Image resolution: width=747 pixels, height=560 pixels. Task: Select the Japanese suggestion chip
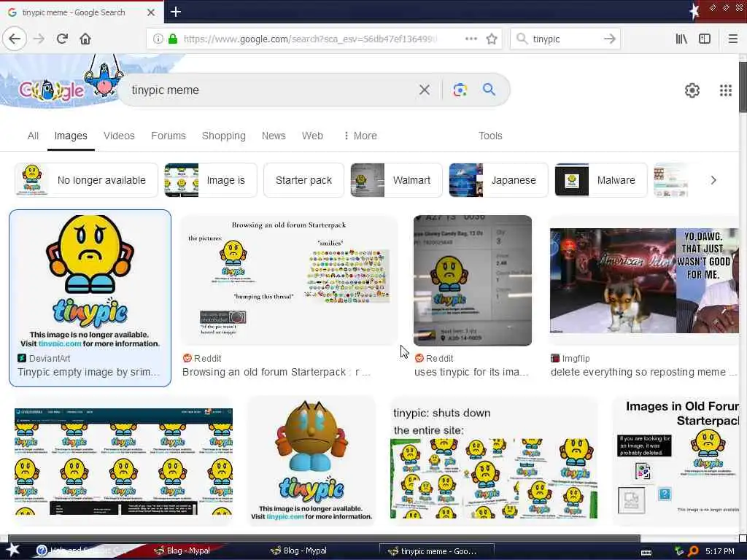pyautogui.click(x=498, y=180)
